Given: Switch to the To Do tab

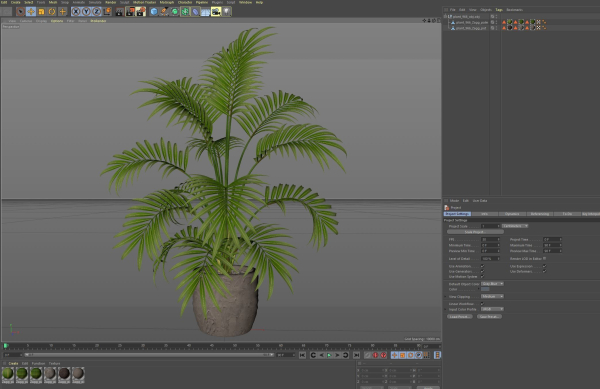Looking at the screenshot, I should pos(567,214).
